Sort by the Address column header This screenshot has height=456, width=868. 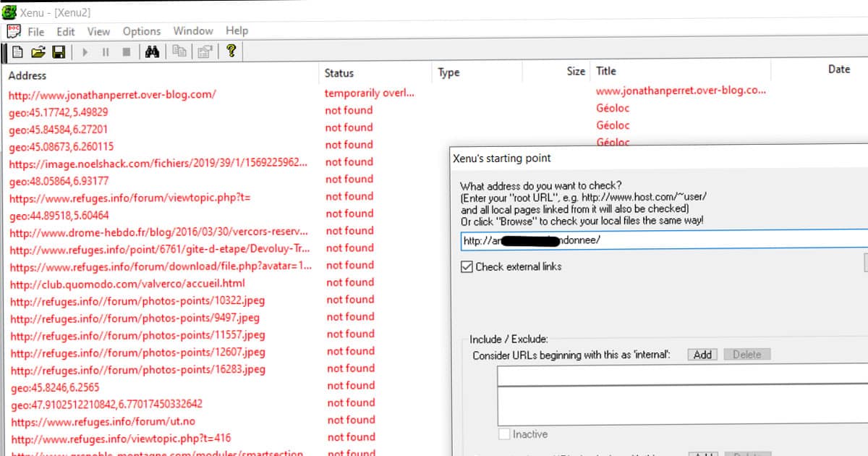pos(27,75)
